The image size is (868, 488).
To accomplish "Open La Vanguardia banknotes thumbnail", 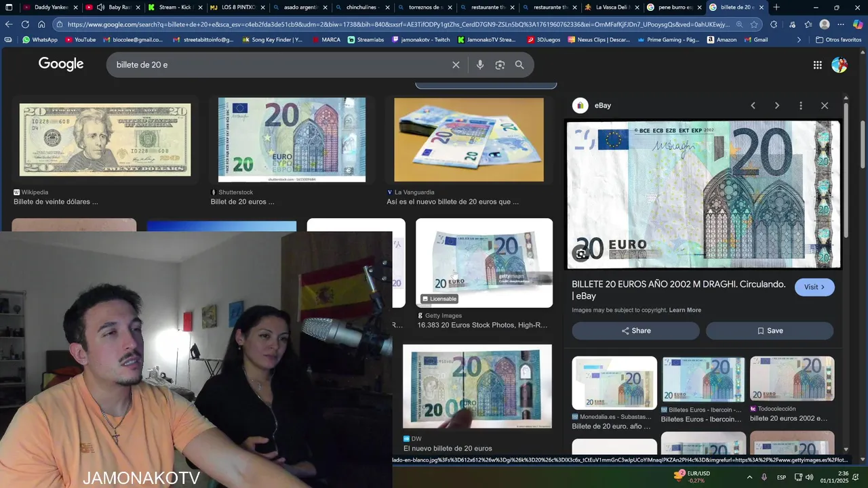I will click(x=469, y=140).
